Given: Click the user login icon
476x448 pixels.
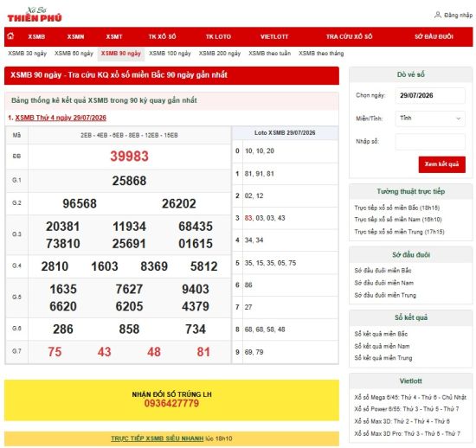Looking at the screenshot, I should 437,15.
